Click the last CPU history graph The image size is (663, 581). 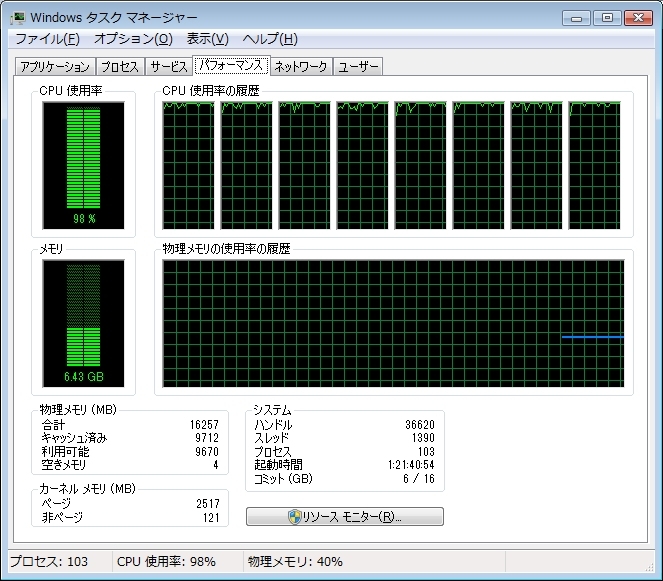(595, 165)
